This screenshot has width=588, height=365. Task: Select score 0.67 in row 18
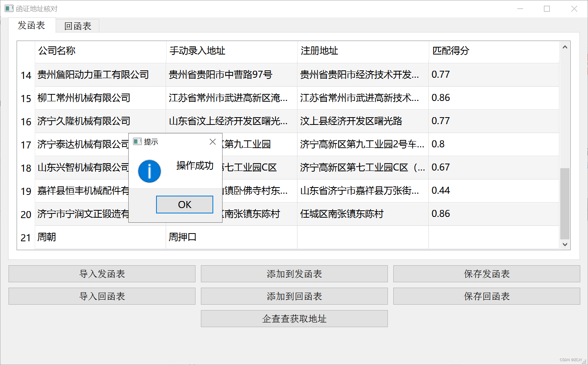point(494,168)
